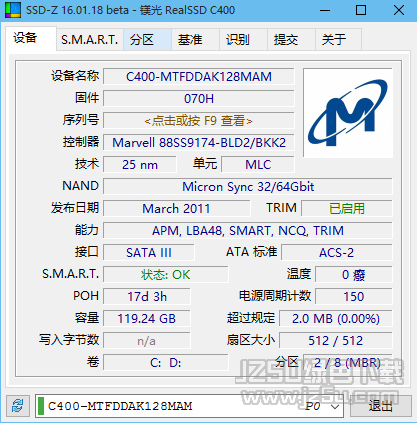Go to the 提交 tab

click(291, 40)
